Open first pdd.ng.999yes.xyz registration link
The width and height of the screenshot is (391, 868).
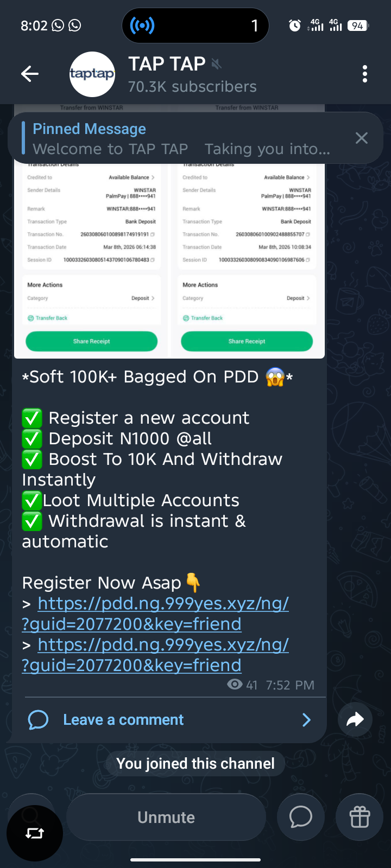(x=155, y=614)
